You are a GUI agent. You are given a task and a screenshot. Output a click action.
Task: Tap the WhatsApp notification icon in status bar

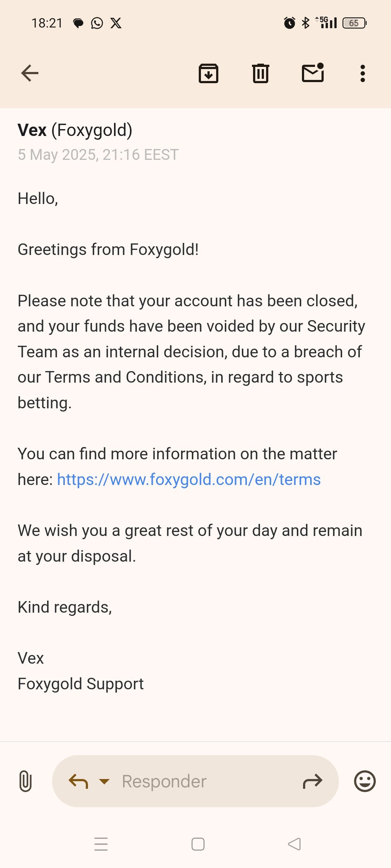[x=97, y=23]
